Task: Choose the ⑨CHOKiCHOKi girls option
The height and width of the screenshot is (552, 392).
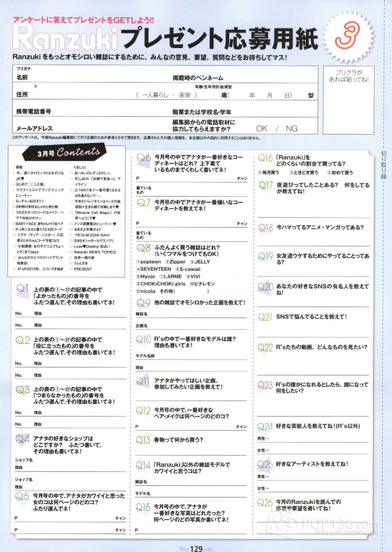Action: click(161, 284)
